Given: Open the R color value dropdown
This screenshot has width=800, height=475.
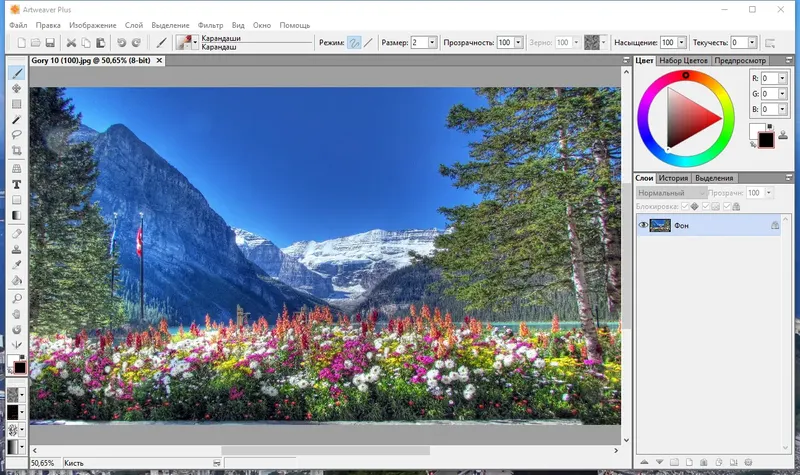Looking at the screenshot, I should (782, 79).
